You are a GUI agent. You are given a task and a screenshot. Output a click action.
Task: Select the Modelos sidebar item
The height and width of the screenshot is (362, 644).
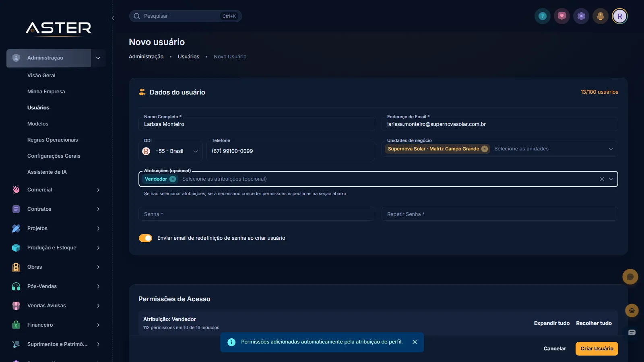(x=38, y=124)
